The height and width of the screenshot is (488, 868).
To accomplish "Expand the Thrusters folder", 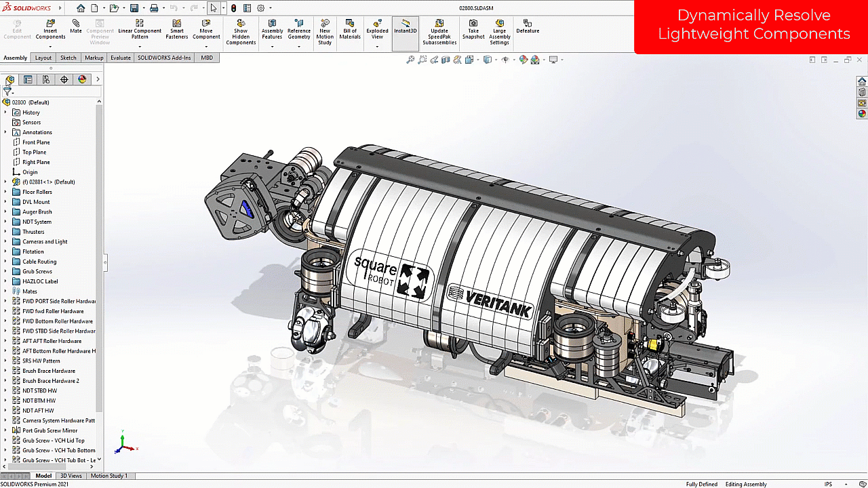I will 5,232.
